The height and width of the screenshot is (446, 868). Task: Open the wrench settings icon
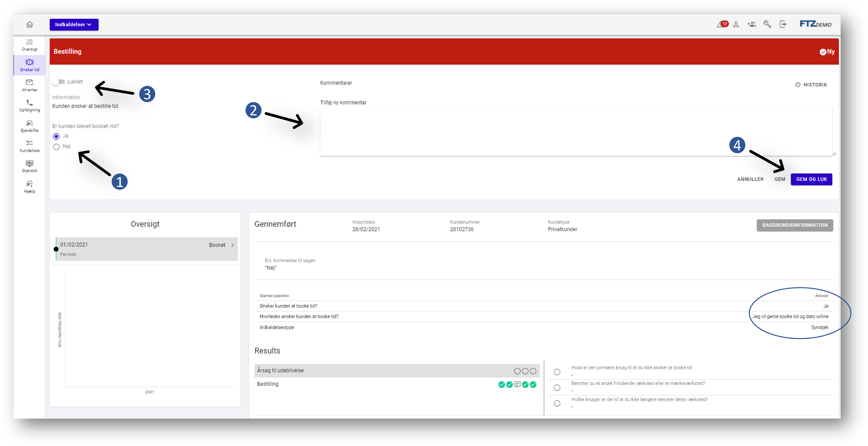pyautogui.click(x=767, y=24)
